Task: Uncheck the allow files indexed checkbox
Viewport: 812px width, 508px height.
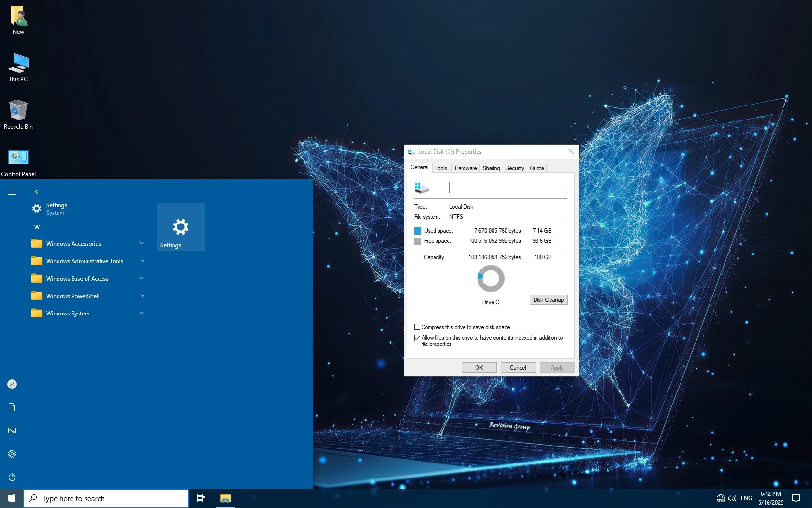Action: coord(418,338)
